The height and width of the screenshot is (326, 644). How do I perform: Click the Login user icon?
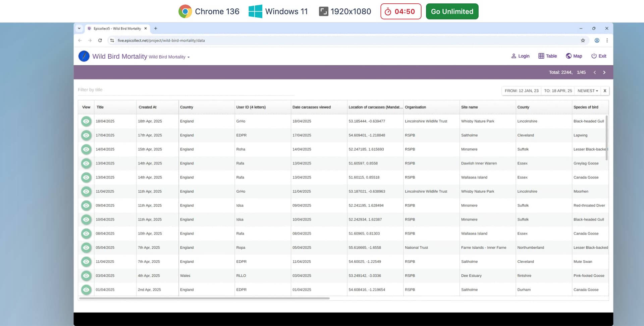[x=514, y=56]
